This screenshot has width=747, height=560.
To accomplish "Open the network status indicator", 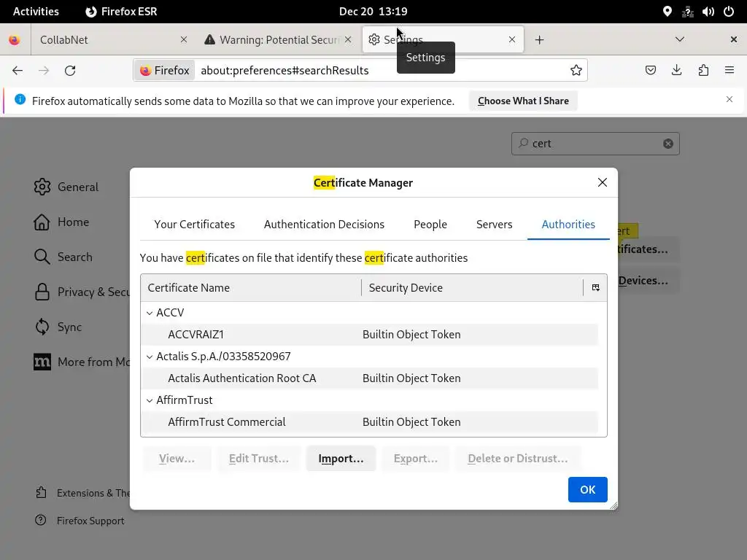I will [687, 12].
